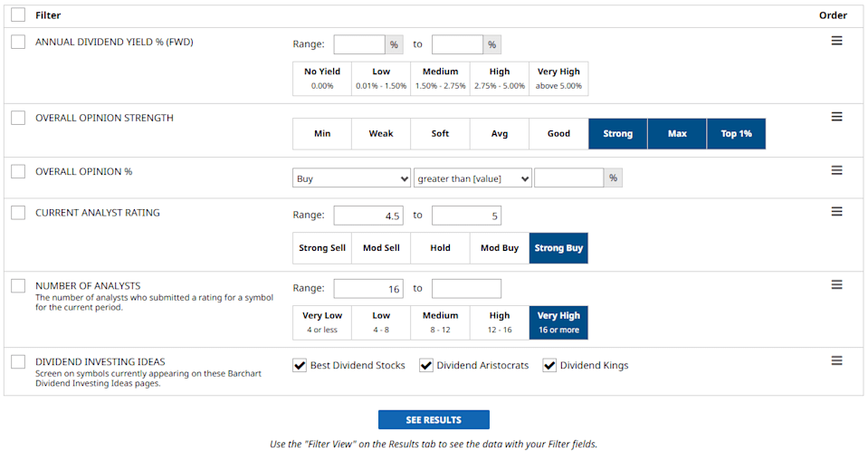Screen dimensions: 868x451
Task: Open the Buy opinion dropdown
Action: point(352,178)
